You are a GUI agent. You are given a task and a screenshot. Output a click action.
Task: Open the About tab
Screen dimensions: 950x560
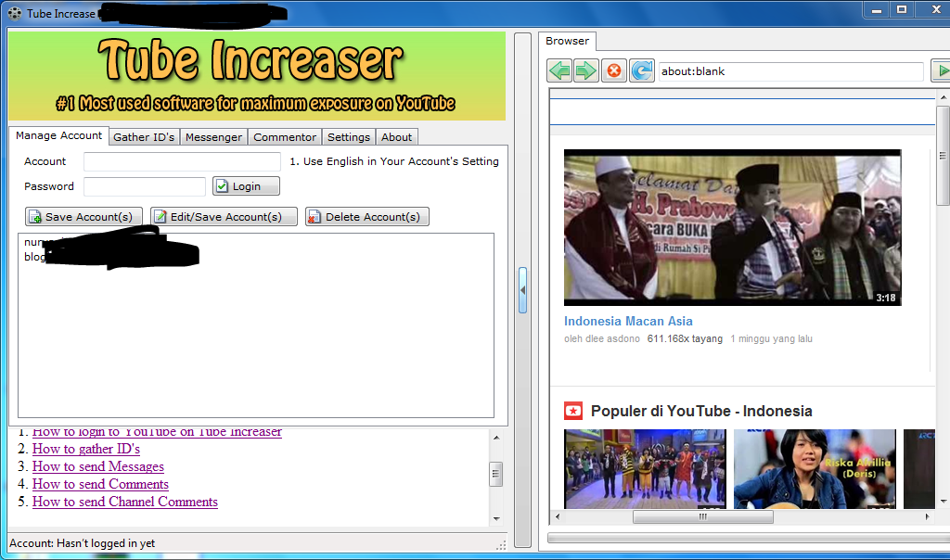click(x=396, y=137)
